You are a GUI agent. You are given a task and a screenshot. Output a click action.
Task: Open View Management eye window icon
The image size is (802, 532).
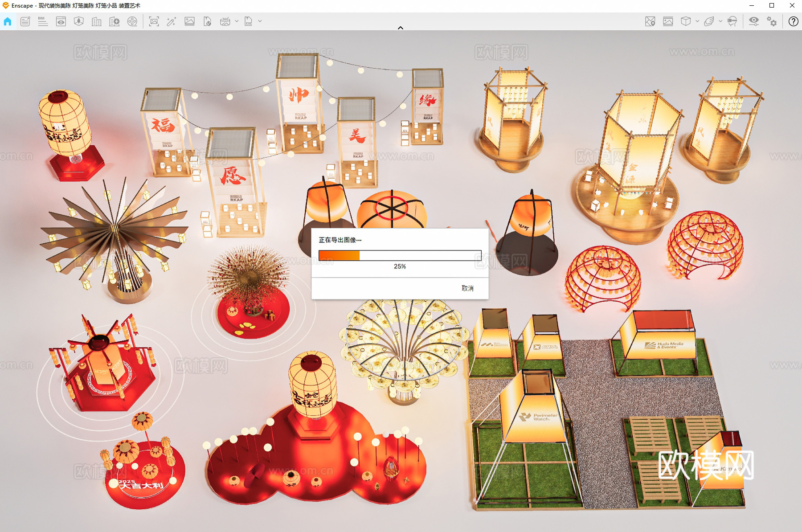click(x=61, y=21)
